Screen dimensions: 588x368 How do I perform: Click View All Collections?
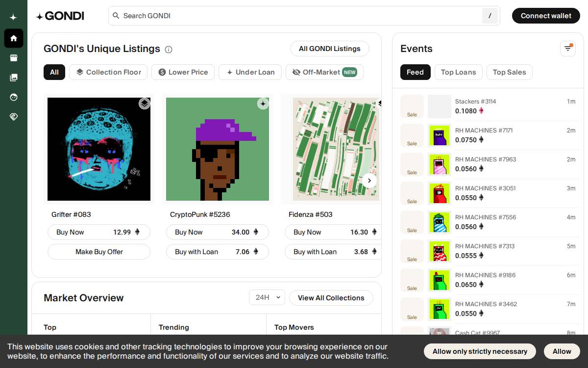[331, 298]
